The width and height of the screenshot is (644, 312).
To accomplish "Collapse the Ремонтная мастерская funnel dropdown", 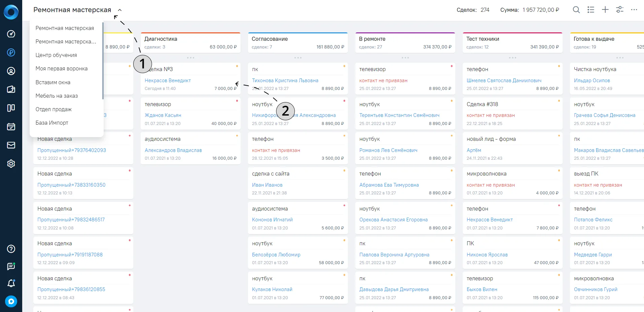I will pyautogui.click(x=120, y=10).
